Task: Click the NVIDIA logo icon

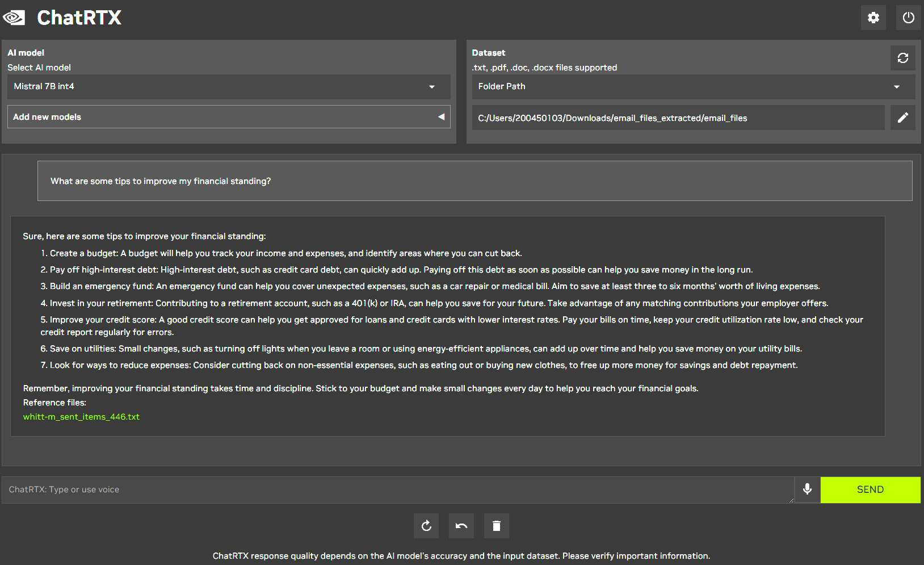Action: pyautogui.click(x=14, y=18)
